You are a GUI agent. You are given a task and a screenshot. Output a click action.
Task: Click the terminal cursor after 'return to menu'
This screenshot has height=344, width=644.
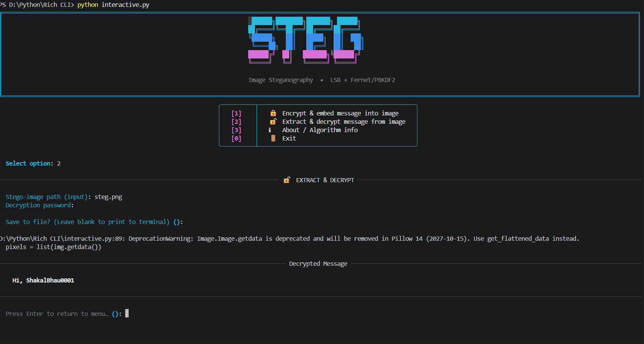(127, 313)
